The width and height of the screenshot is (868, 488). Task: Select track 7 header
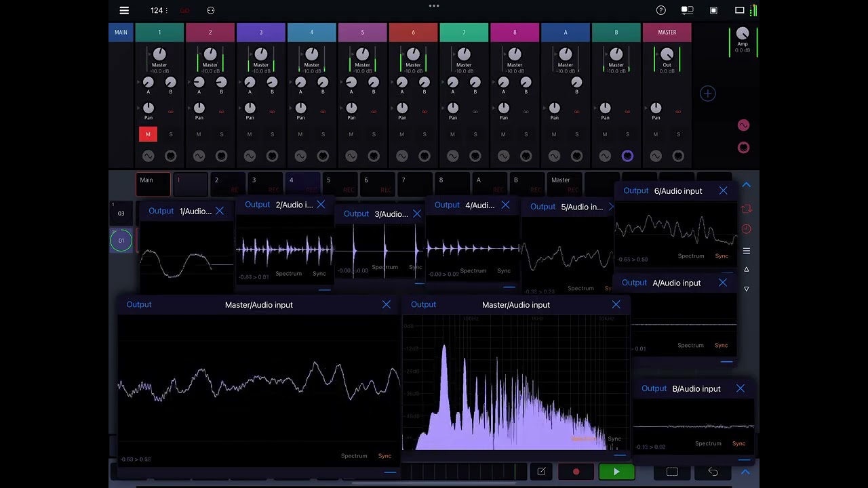pyautogui.click(x=464, y=33)
